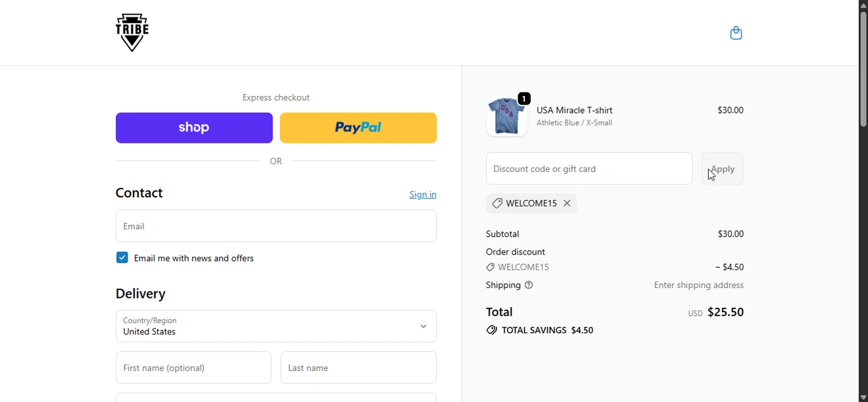Image resolution: width=868 pixels, height=402 pixels.
Task: Click the scrollbar down arrow
Action: click(863, 397)
